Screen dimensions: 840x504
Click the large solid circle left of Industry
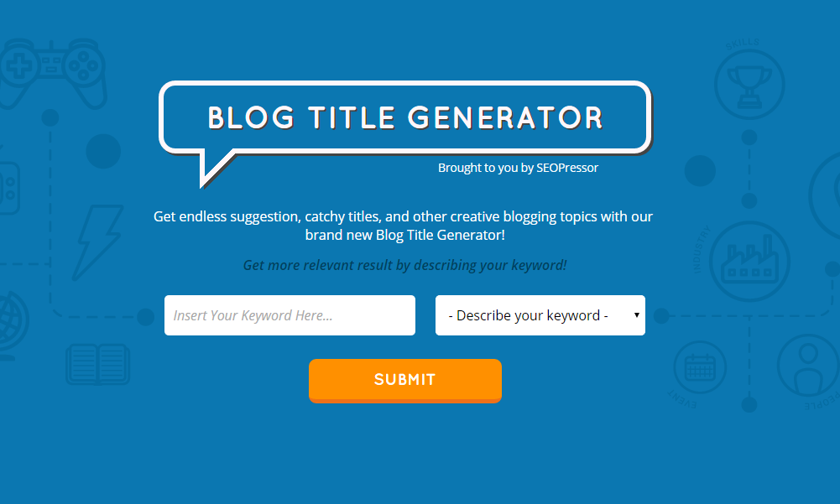[700, 171]
